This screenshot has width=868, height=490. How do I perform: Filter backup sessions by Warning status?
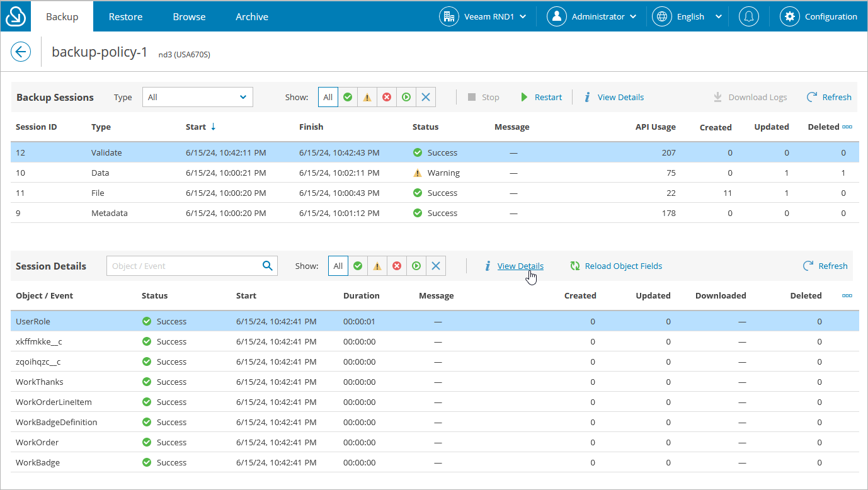click(x=367, y=97)
